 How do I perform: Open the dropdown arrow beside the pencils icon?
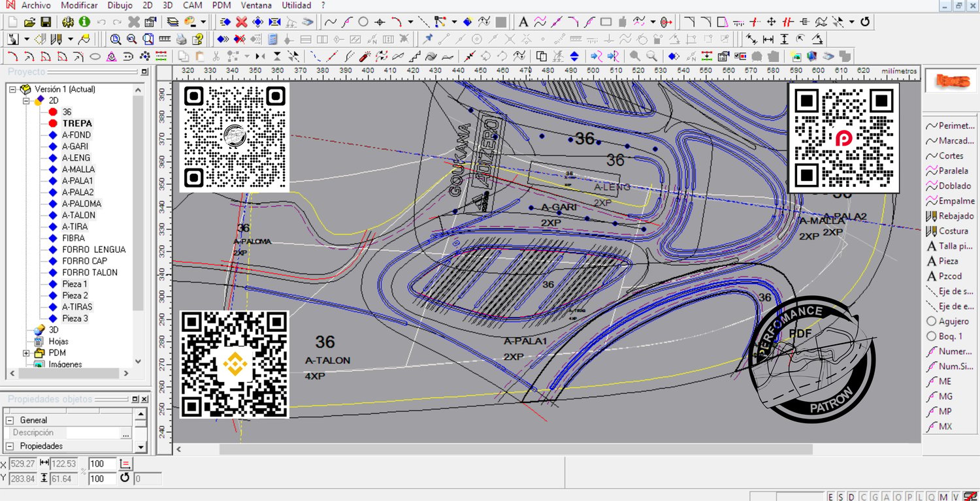tap(71, 39)
